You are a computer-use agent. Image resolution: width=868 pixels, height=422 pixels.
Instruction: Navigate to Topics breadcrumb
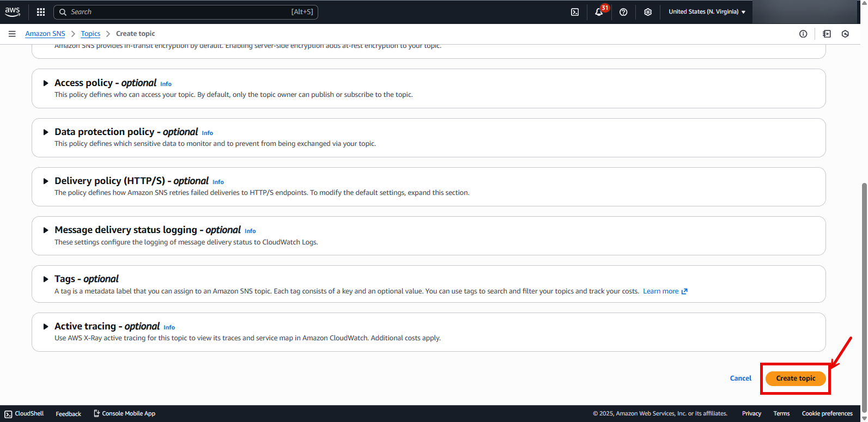click(x=90, y=34)
